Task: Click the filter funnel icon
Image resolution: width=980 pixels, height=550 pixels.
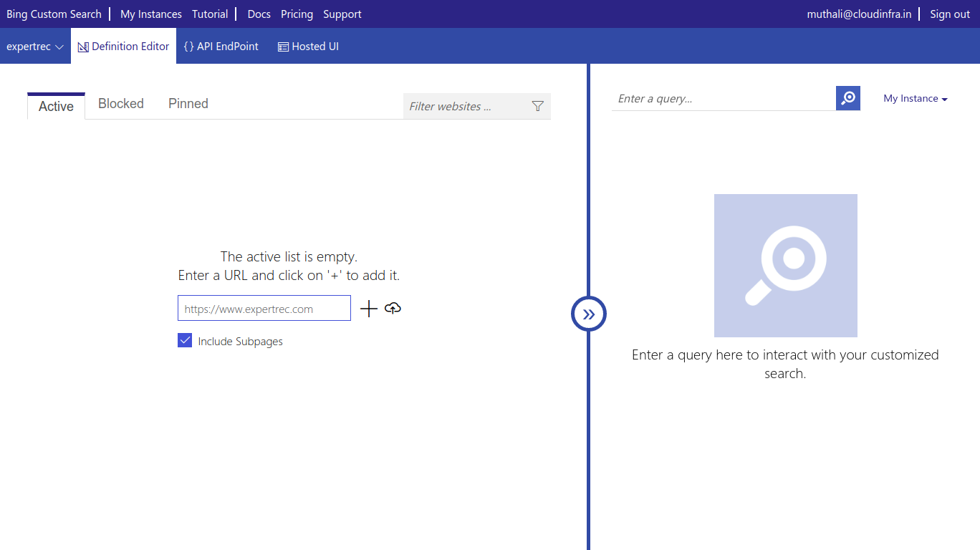Action: click(537, 105)
